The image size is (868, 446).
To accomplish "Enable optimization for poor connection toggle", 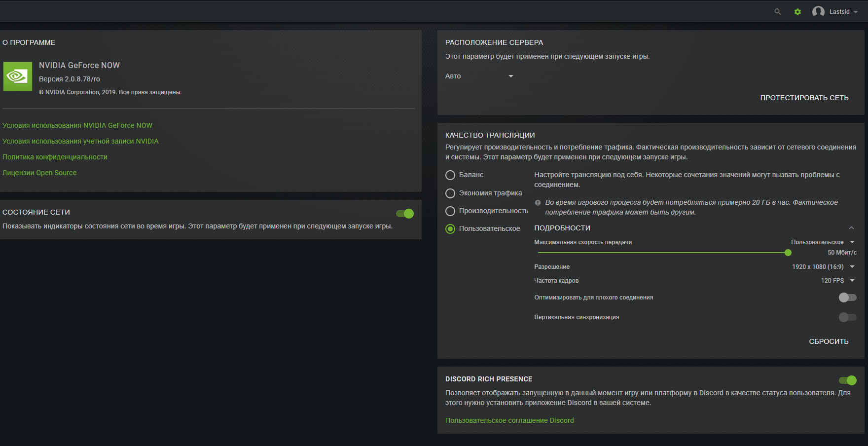I will point(847,297).
